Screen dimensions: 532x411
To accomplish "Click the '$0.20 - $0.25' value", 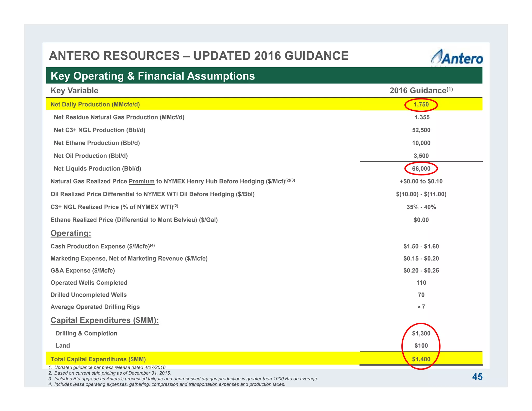I will coord(421,271).
